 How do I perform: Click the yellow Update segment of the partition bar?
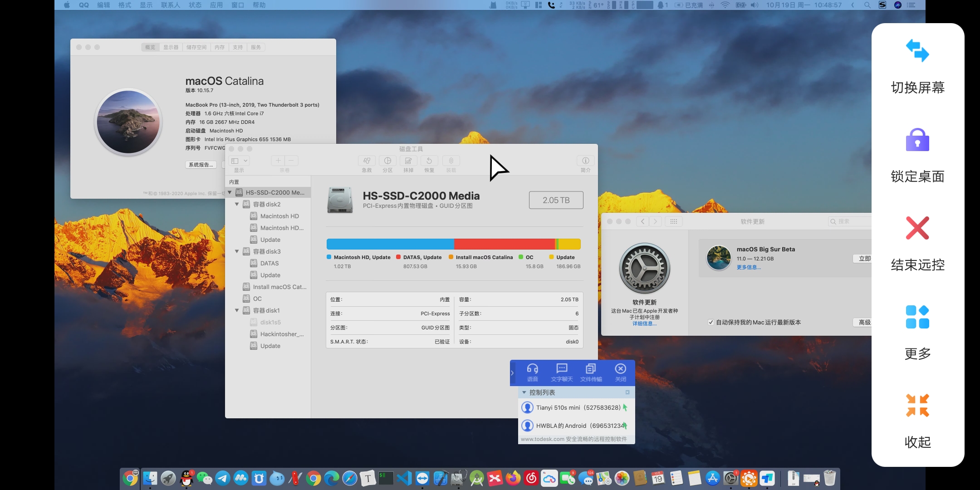tap(569, 244)
